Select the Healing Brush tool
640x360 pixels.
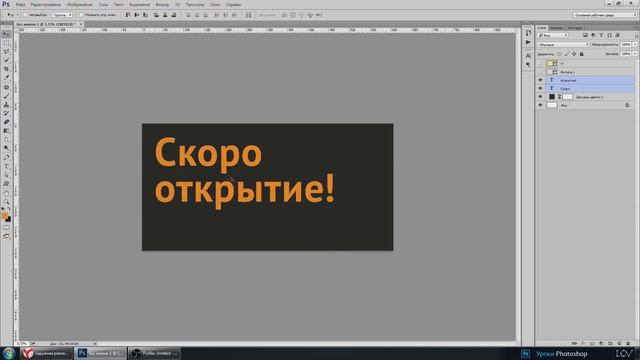[x=6, y=87]
